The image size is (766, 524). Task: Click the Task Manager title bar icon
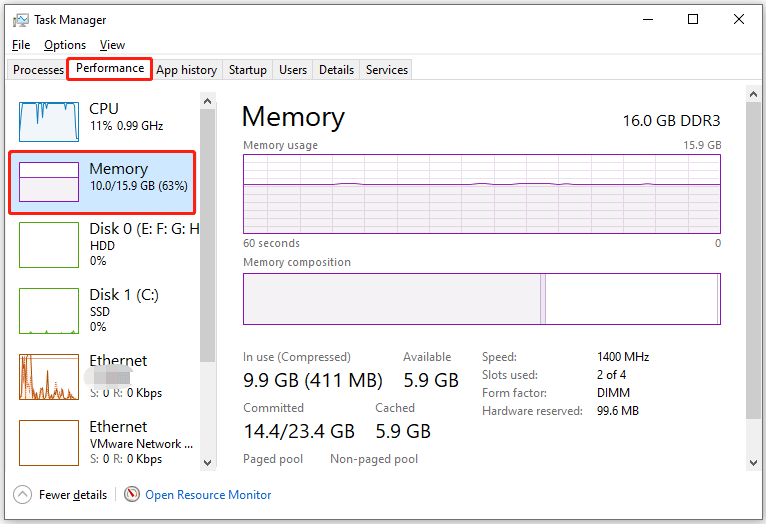click(21, 20)
